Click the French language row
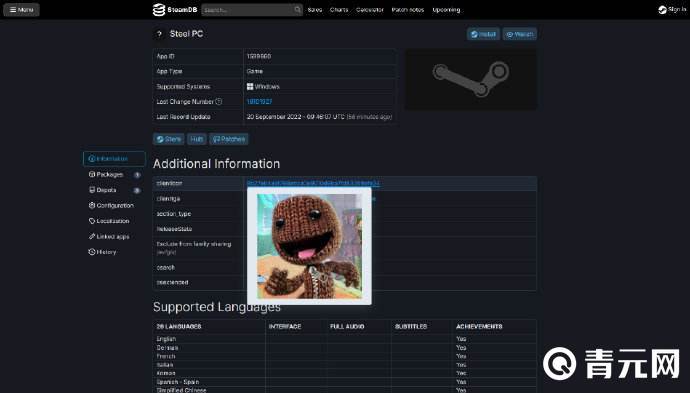Screen dimensions: 690x393 345,356
